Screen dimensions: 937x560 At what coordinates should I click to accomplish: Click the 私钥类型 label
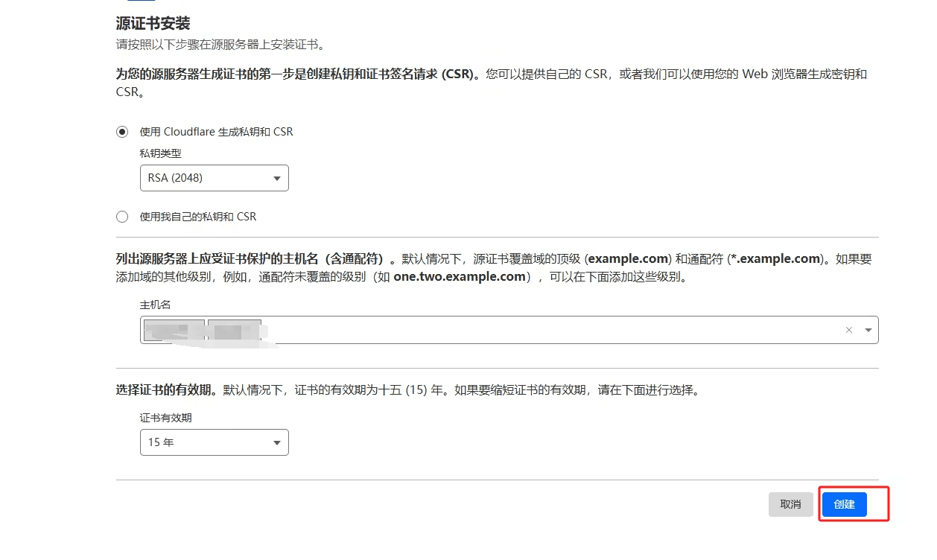point(161,153)
